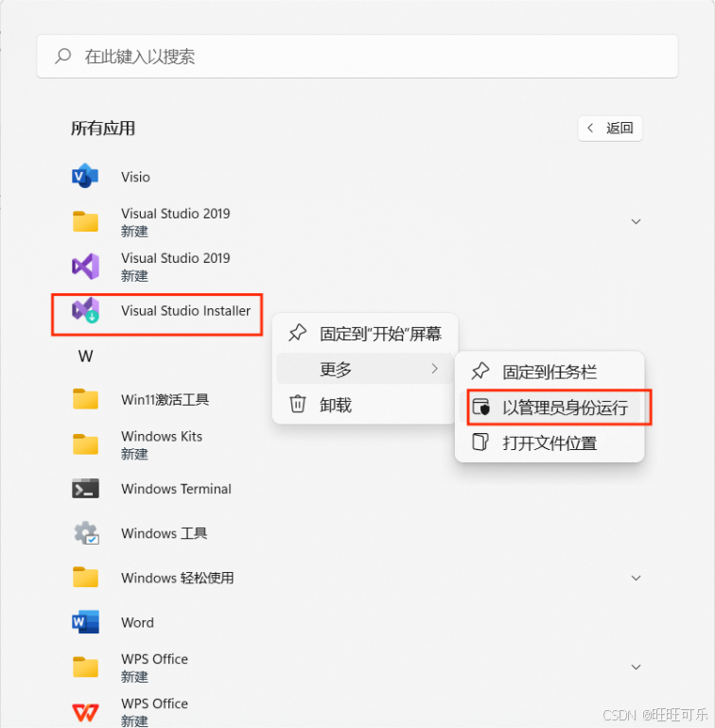This screenshot has height=728, width=715.
Task: Click the 在此键入以搜索 search field
Action: pyautogui.click(x=357, y=56)
